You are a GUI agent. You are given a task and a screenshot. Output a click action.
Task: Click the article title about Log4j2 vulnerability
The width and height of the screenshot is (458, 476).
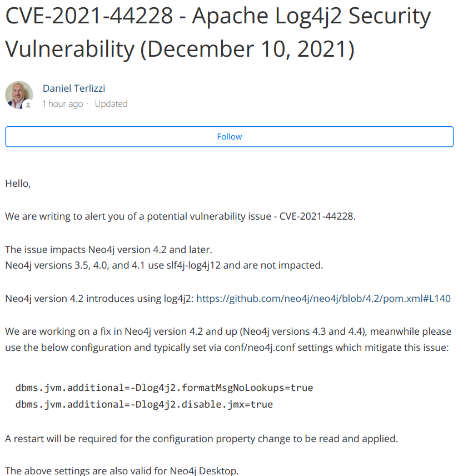pyautogui.click(x=218, y=32)
